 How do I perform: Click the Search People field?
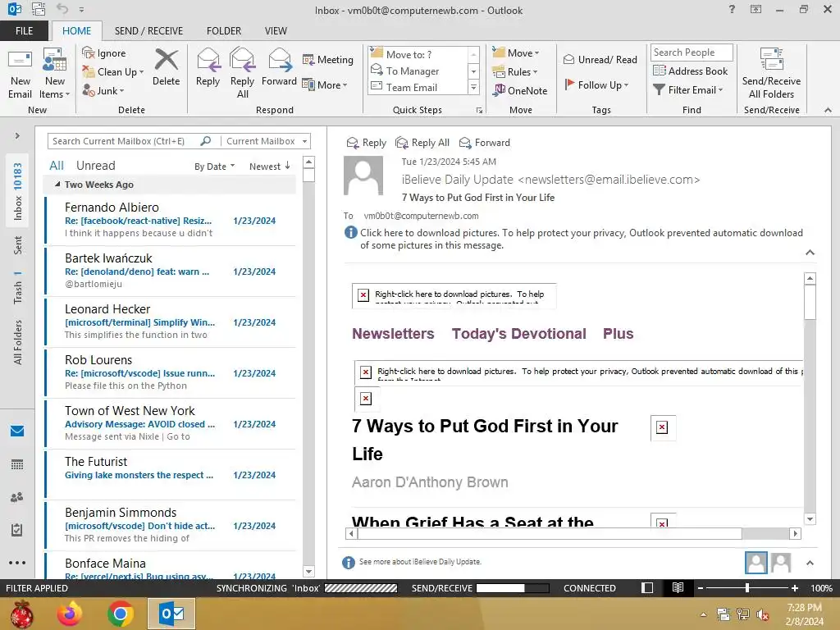coord(692,52)
